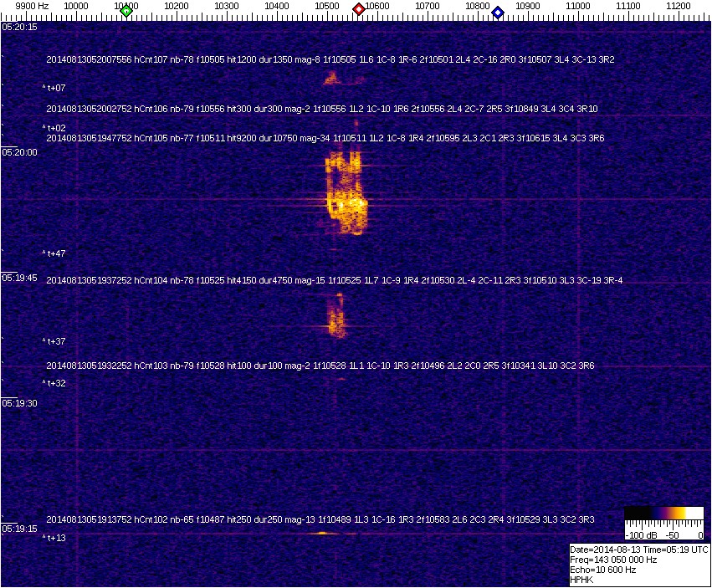Click the HPHK station label
Viewport: 712px width, 588px height.
click(x=581, y=580)
